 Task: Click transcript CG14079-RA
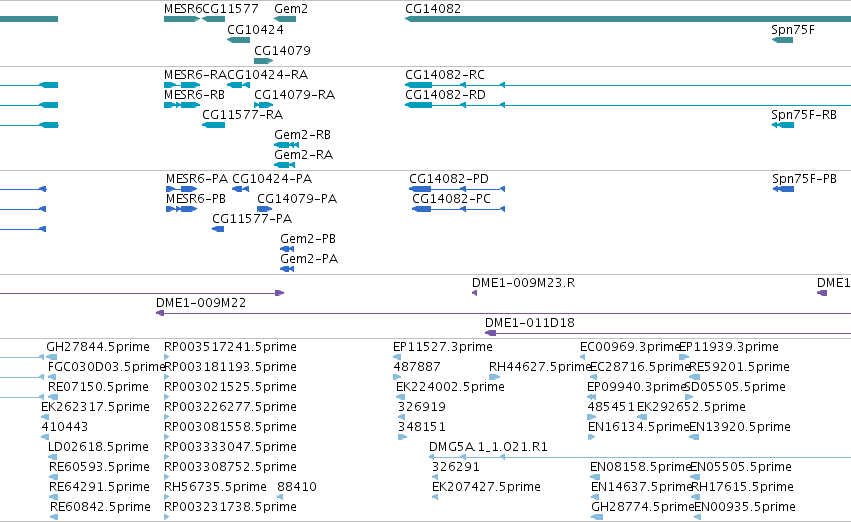click(x=295, y=95)
